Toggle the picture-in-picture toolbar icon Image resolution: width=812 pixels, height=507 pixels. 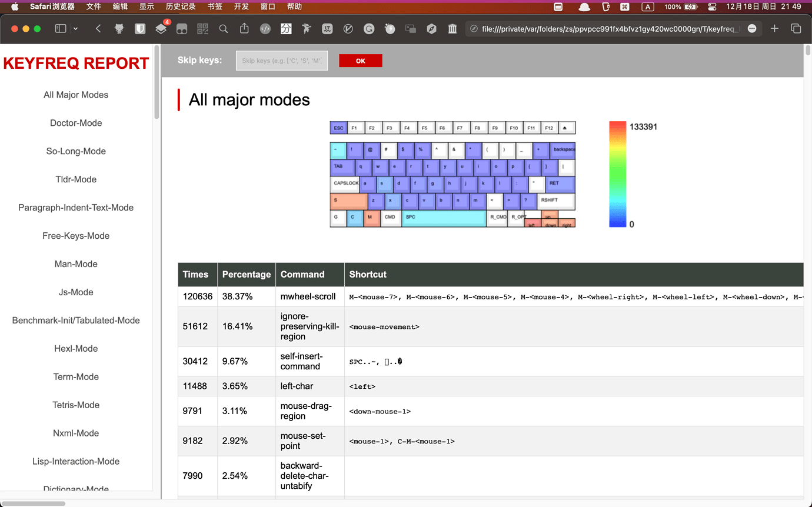tap(410, 28)
